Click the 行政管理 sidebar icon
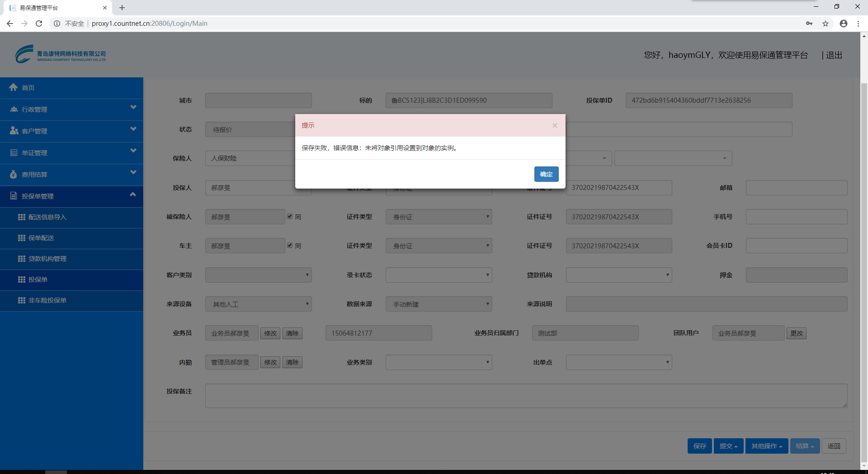This screenshot has width=868, height=474. click(x=14, y=109)
